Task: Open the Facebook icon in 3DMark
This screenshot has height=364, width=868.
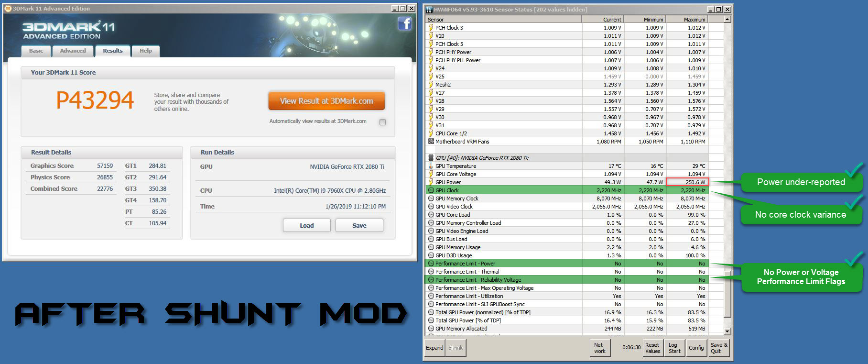Action: pos(404,23)
